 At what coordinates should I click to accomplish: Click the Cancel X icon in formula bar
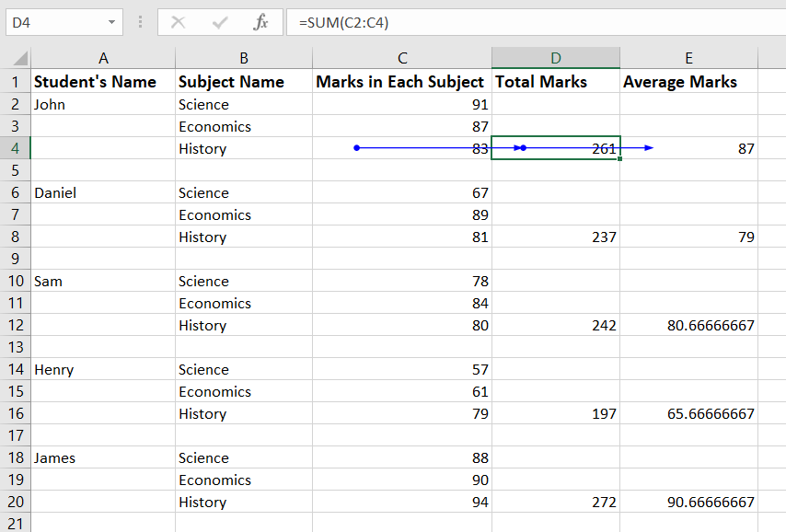[x=179, y=22]
